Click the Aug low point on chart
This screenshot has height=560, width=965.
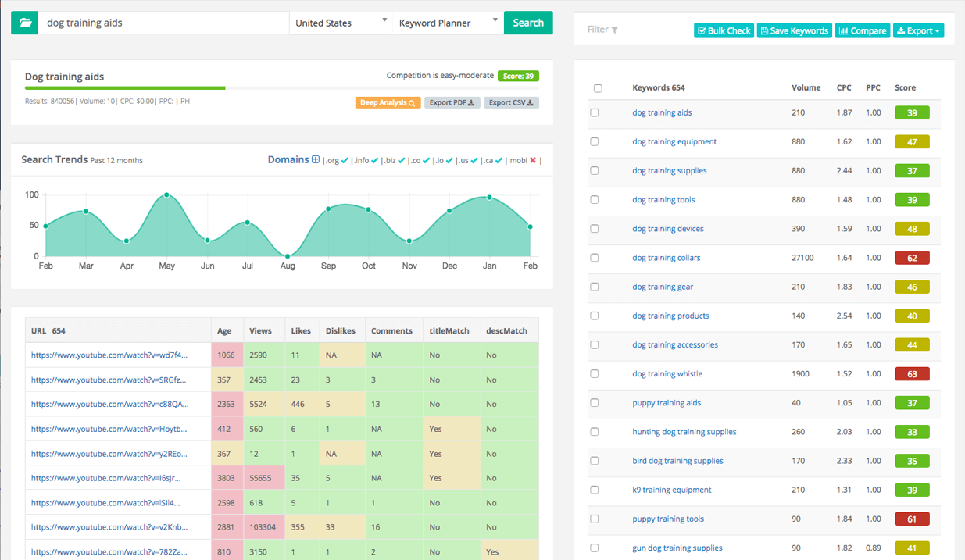click(x=288, y=256)
